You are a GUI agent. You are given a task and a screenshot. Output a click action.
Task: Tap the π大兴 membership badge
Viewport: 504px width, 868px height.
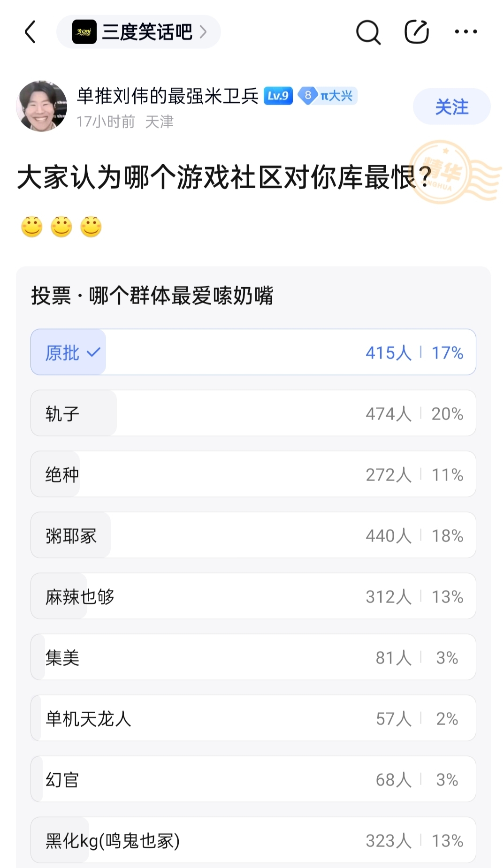[328, 96]
